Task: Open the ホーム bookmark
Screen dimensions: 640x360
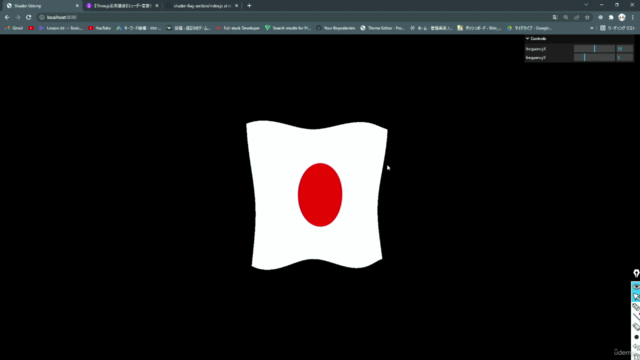Action: [431, 28]
